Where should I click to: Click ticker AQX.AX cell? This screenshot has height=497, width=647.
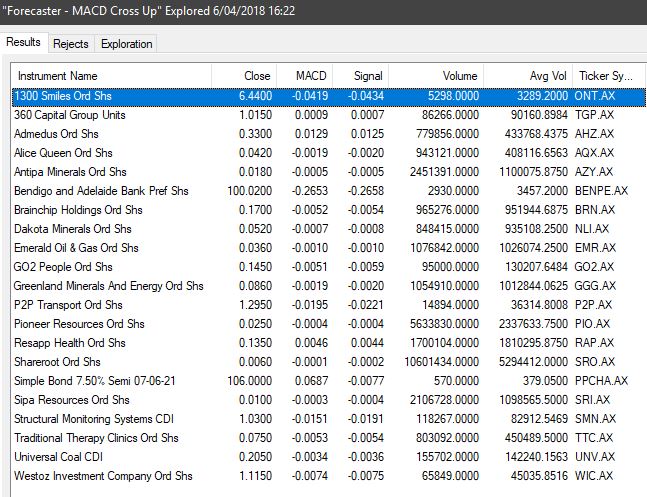click(x=595, y=153)
